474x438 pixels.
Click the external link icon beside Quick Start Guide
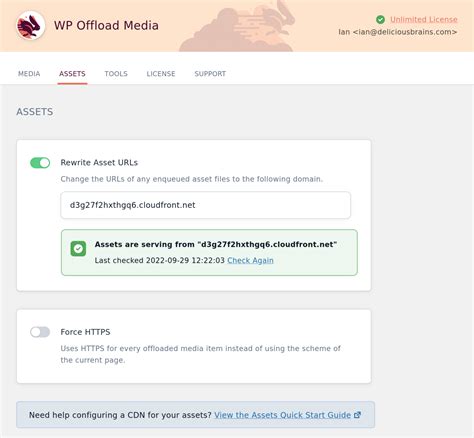[x=357, y=415]
